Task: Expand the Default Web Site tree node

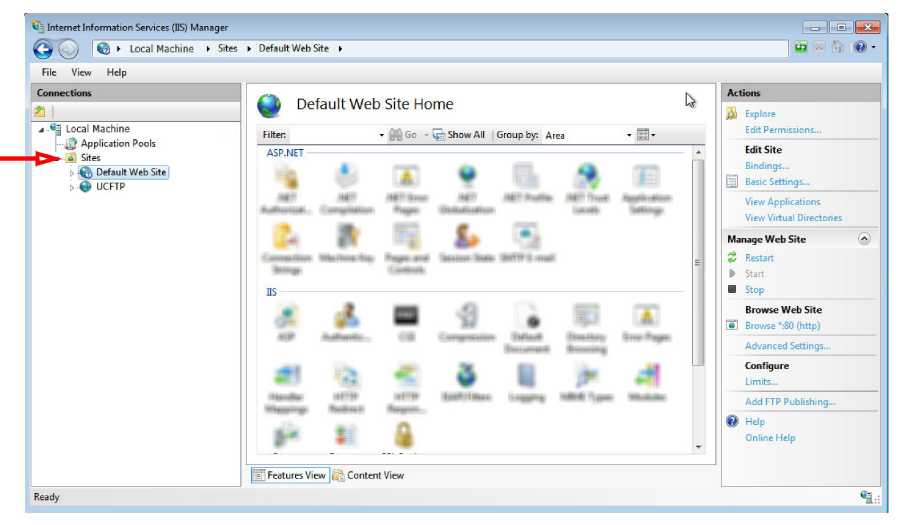Action: 72,173
